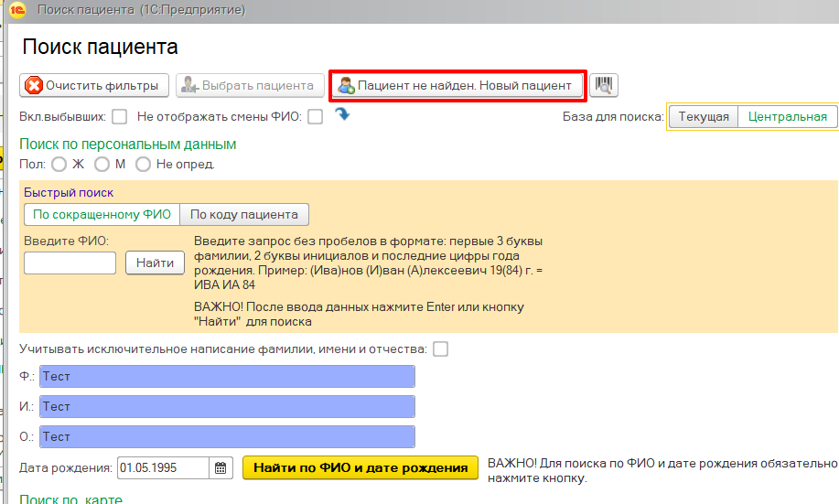
Task: Click 'Очистить фильтры' to clear filters
Action: [95, 85]
